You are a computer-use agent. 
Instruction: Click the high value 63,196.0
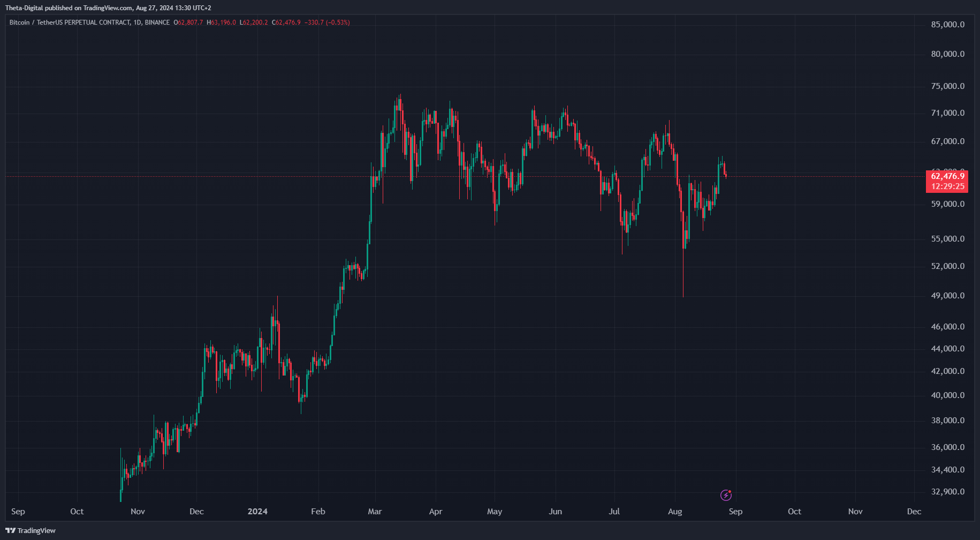[x=223, y=22]
